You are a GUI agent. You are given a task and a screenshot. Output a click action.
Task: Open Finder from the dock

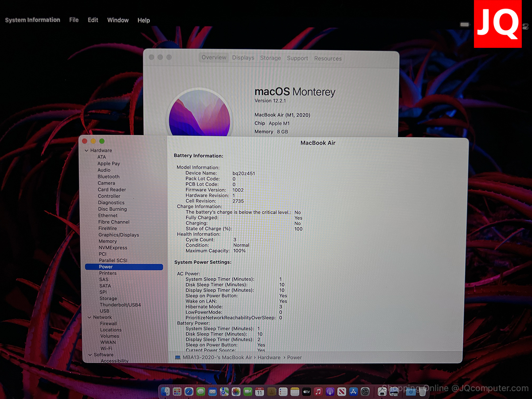pos(165,391)
